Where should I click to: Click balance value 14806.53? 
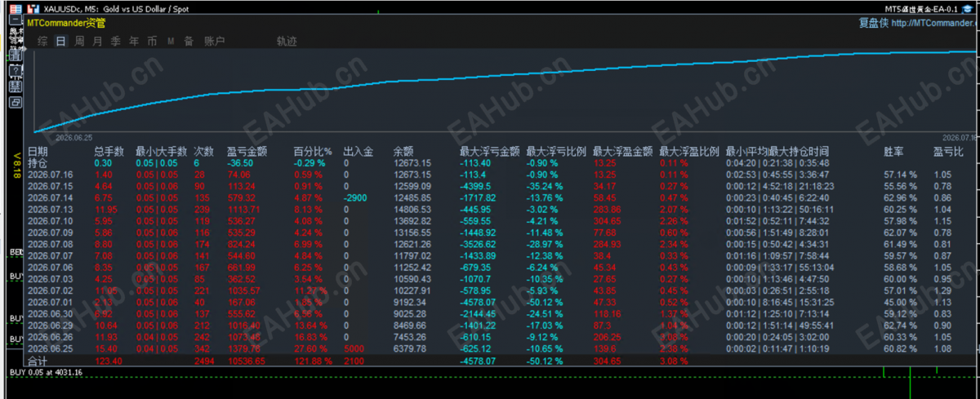[412, 209]
